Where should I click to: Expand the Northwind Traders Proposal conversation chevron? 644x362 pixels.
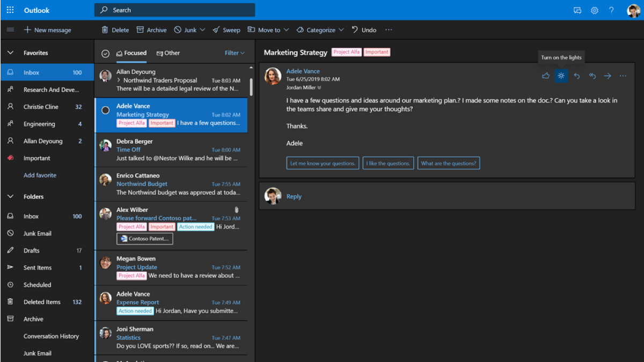(119, 80)
